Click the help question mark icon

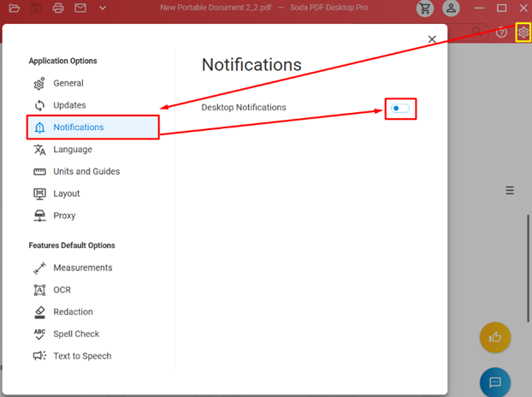tap(502, 33)
